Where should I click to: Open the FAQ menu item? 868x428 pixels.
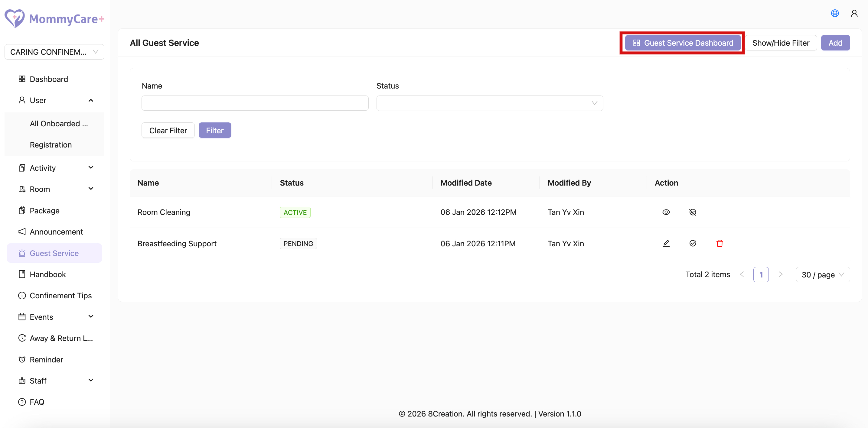(x=37, y=402)
